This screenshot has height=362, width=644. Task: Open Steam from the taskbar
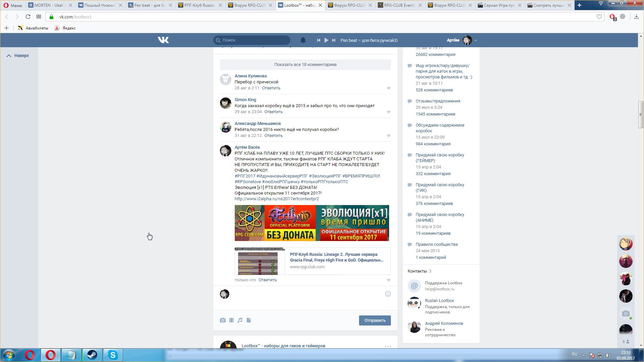point(92,355)
